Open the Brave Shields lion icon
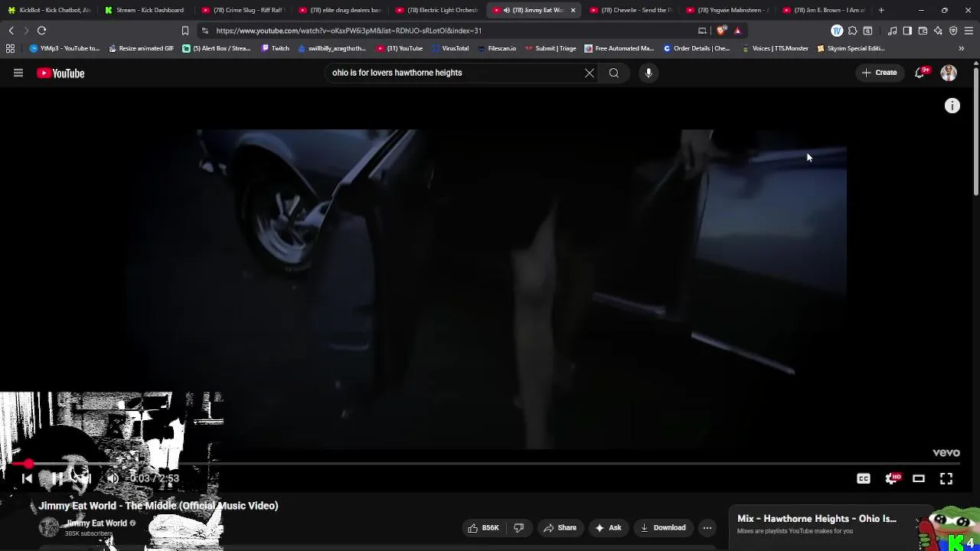 pyautogui.click(x=721, y=31)
